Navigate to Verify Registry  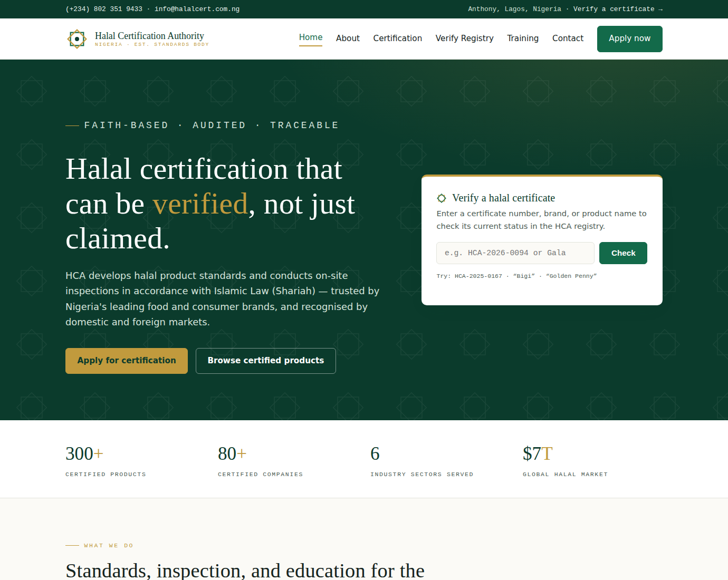tap(464, 38)
